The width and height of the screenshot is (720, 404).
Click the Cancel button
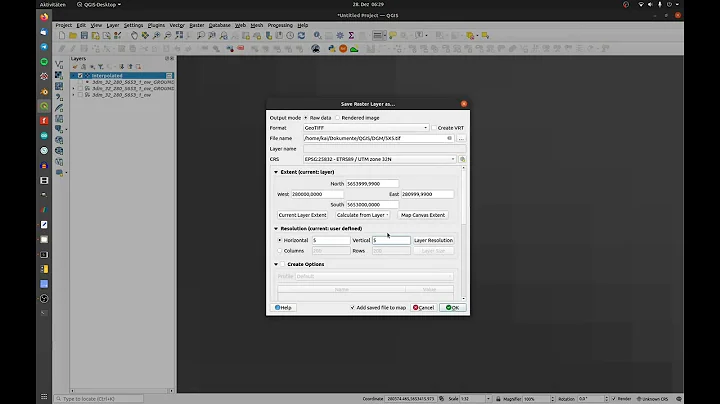(x=423, y=308)
